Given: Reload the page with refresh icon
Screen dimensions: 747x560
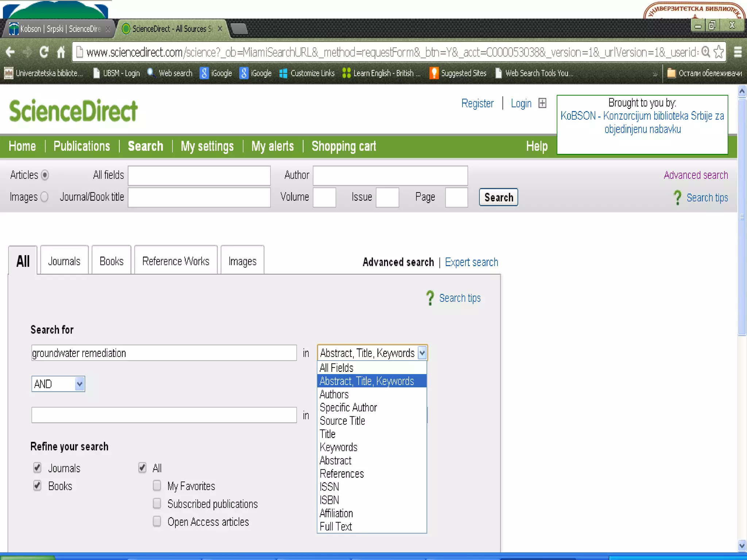Looking at the screenshot, I should coord(44,52).
